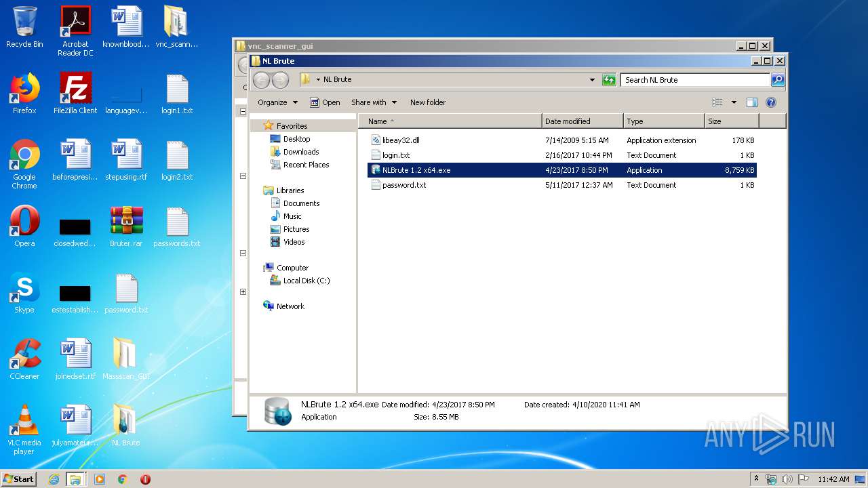Open Recent Places in navigation pane
The image size is (868, 488).
point(306,165)
